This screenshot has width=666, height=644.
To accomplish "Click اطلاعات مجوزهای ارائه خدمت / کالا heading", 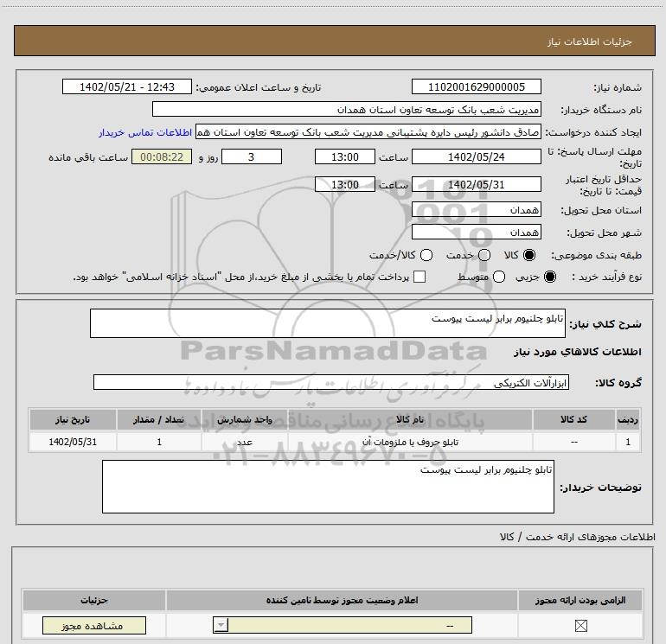I will [577, 537].
